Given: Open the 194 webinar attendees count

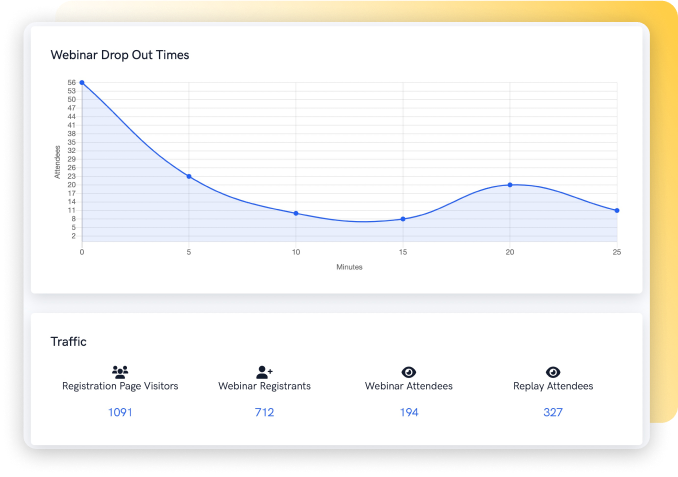Looking at the screenshot, I should coord(408,412).
